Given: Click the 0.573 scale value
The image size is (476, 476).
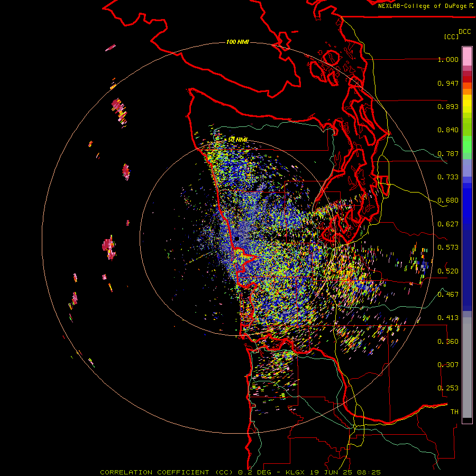Looking at the screenshot, I should [448, 248].
